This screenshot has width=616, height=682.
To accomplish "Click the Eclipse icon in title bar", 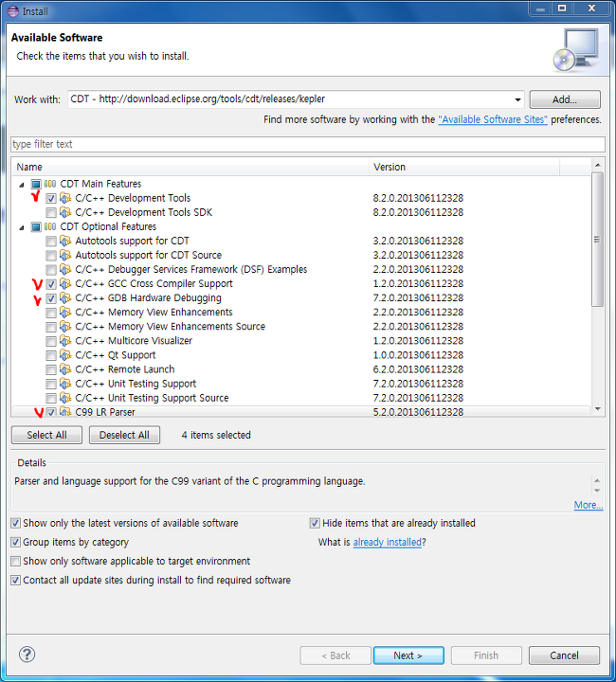I will click(x=13, y=10).
